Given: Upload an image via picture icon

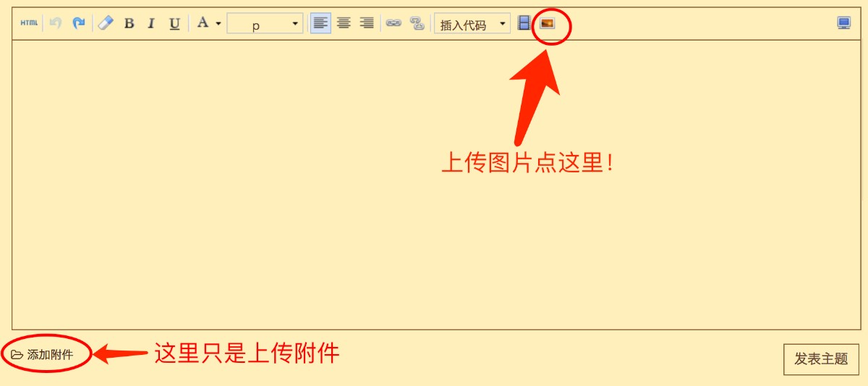Looking at the screenshot, I should click(x=548, y=23).
